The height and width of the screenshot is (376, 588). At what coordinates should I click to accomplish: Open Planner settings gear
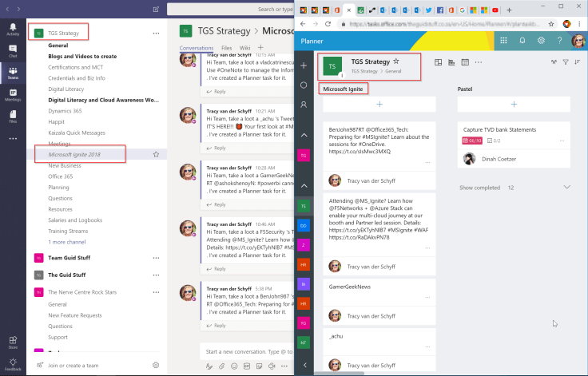[x=541, y=40]
